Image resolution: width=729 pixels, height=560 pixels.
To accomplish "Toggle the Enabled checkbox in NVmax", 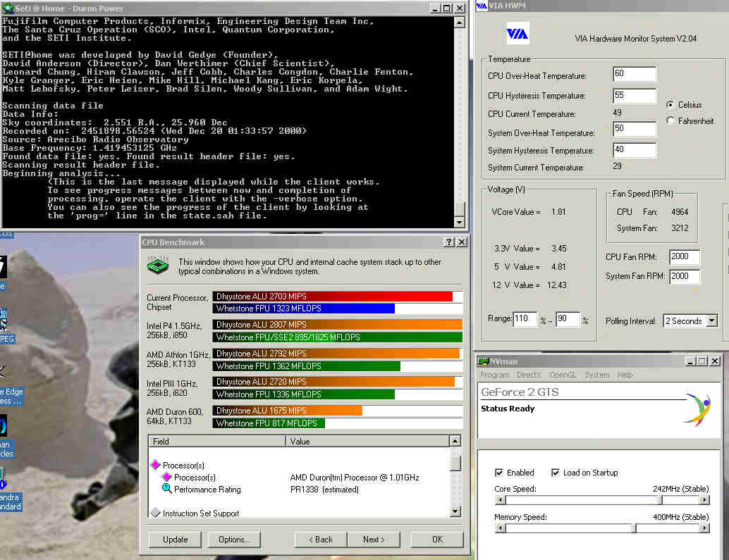I will (499, 473).
